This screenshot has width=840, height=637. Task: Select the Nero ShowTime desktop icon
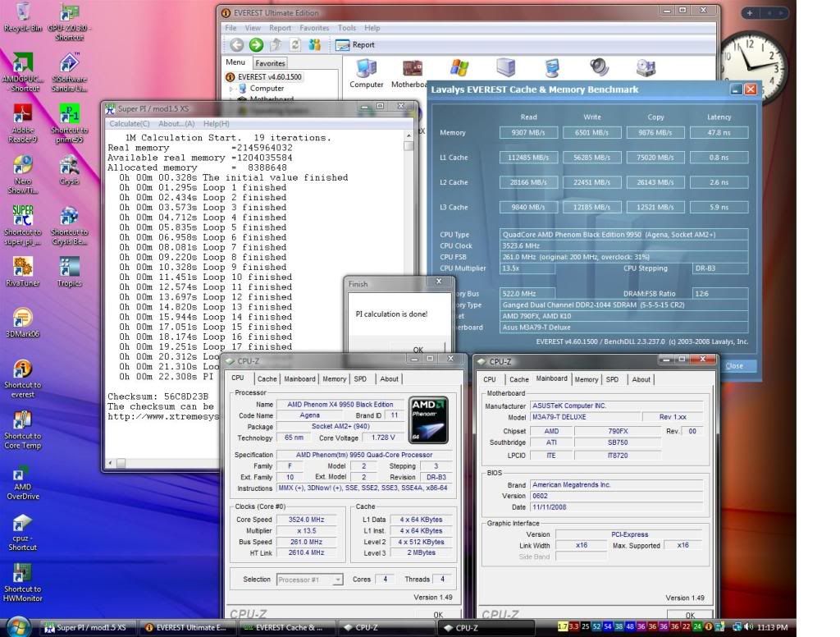coord(22,175)
